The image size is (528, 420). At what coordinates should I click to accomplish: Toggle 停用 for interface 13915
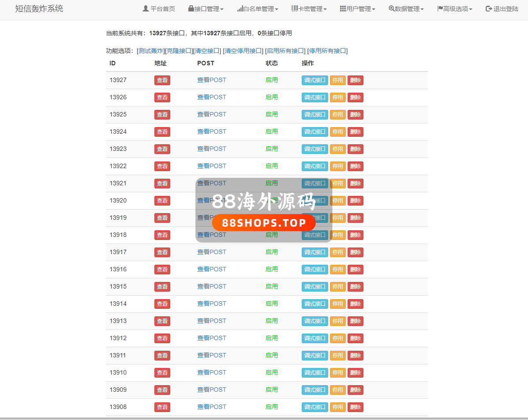click(x=337, y=287)
